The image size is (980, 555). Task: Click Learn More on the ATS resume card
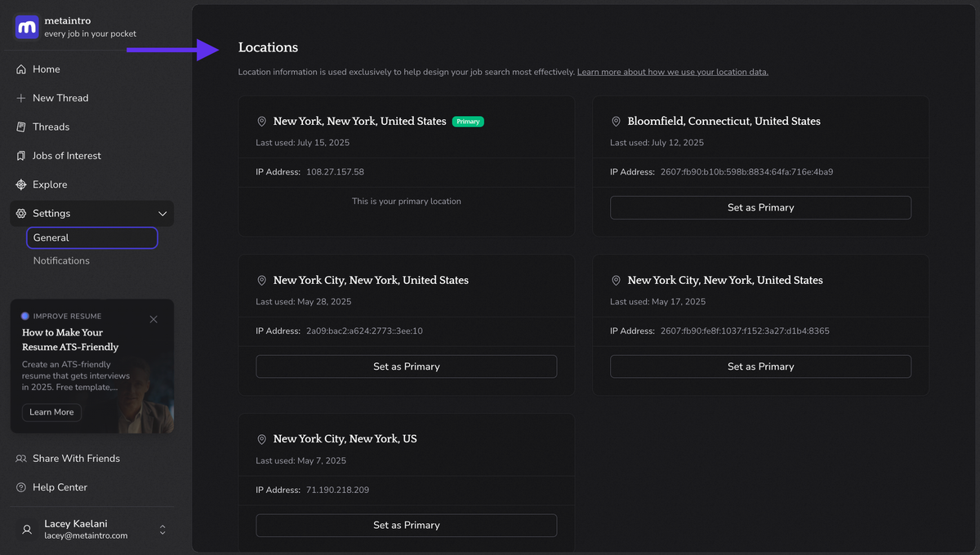pos(51,412)
